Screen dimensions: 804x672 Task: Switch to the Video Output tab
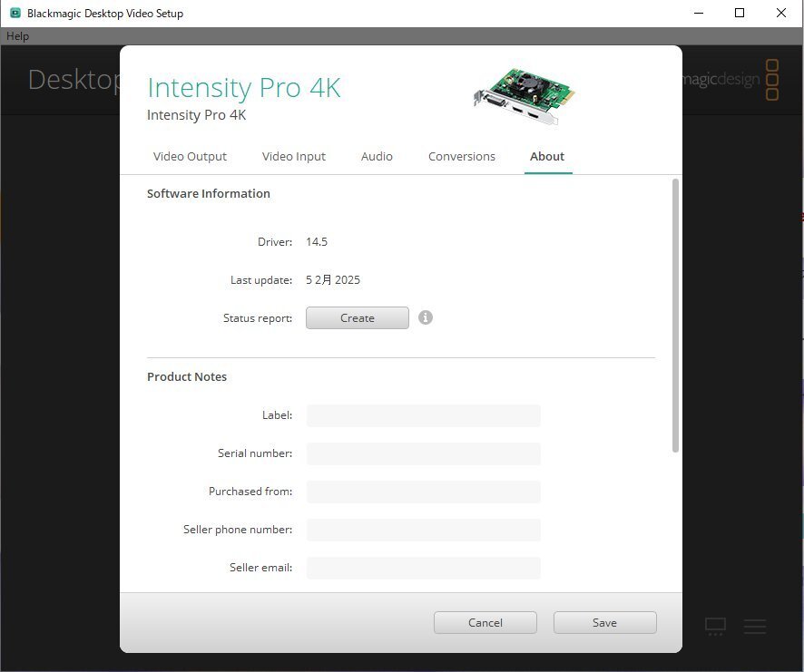[x=190, y=156]
